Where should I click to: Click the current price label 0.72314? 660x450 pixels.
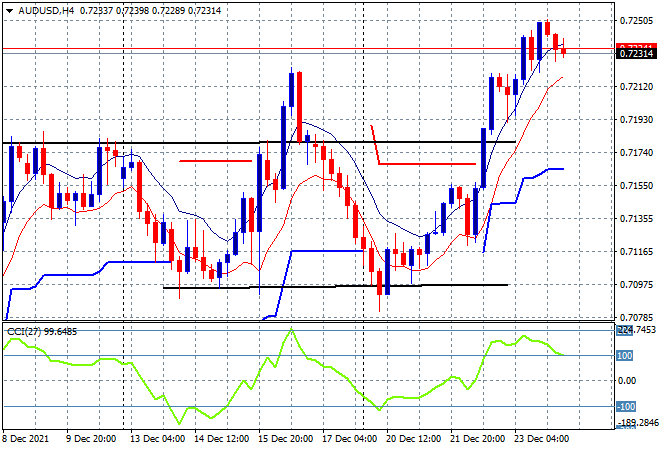(636, 53)
